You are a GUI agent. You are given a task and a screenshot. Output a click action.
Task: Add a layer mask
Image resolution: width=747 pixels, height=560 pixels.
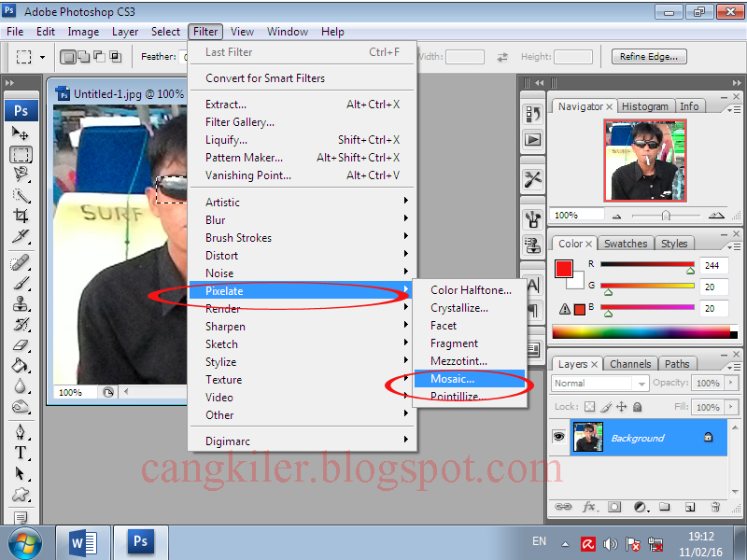[x=614, y=507]
